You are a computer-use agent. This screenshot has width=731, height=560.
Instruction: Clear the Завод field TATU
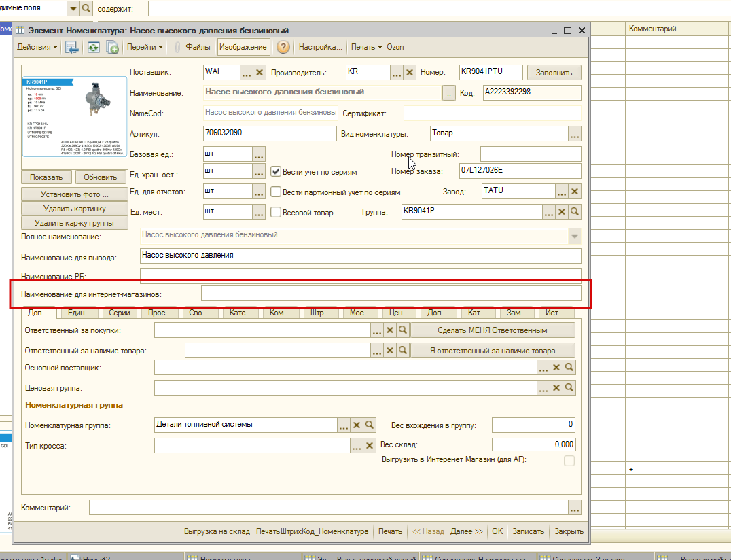click(575, 192)
